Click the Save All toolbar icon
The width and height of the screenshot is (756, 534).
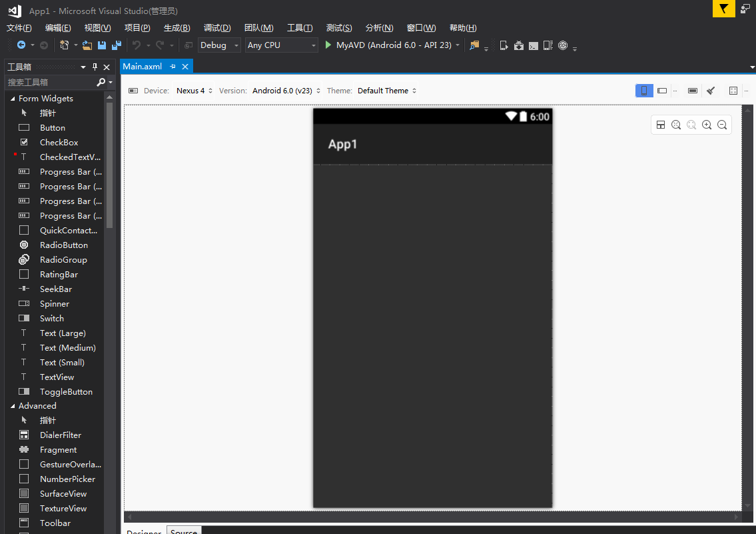[x=117, y=45]
